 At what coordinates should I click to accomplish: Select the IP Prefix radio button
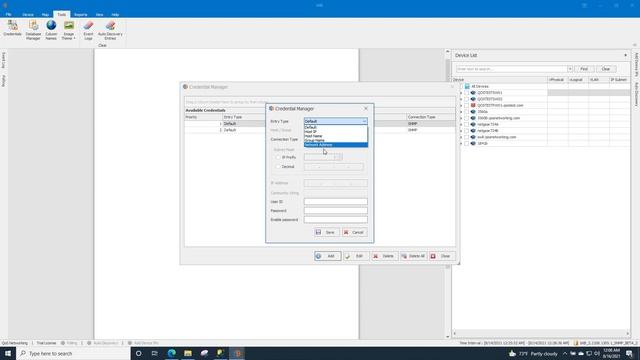(x=278, y=157)
